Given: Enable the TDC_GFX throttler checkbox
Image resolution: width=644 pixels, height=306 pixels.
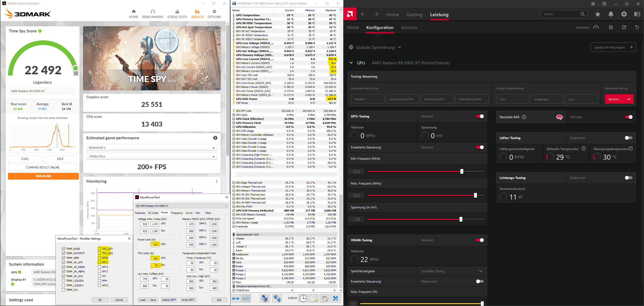Looking at the screenshot, I should (99, 249).
